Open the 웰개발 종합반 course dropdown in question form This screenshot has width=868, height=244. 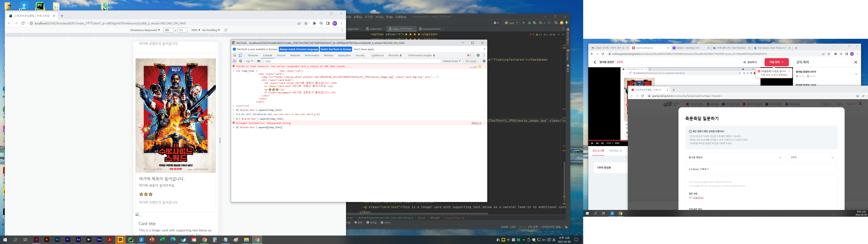736,157
